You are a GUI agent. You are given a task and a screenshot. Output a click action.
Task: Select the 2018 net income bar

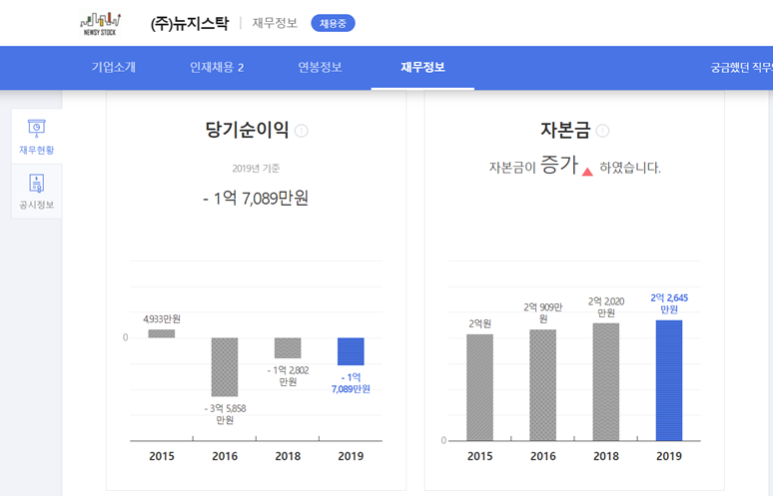click(288, 348)
